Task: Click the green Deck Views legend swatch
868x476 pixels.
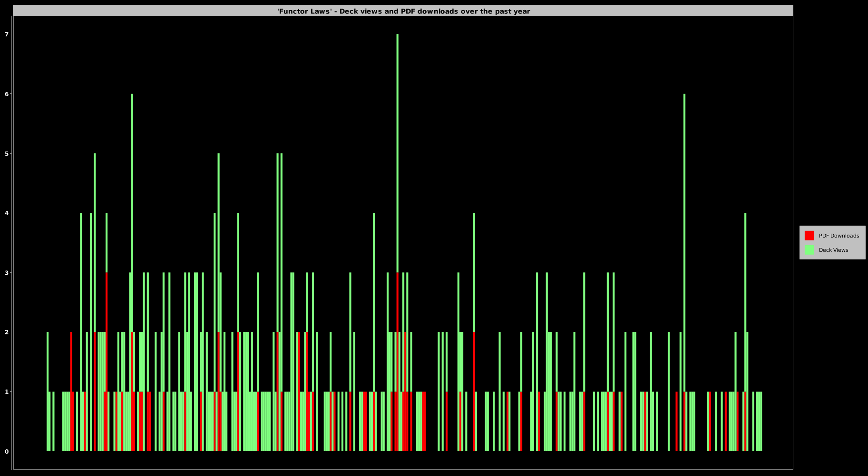Action: [x=809, y=250]
